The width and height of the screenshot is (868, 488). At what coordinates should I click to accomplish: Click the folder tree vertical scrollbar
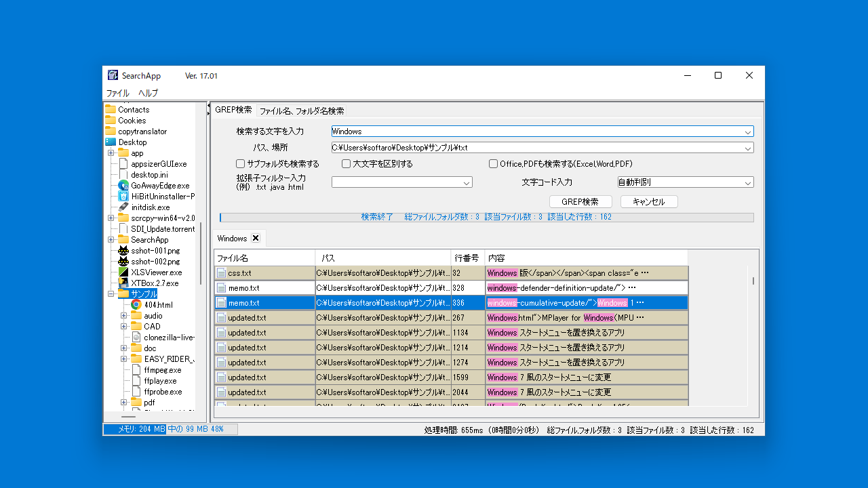pyautogui.click(x=200, y=255)
